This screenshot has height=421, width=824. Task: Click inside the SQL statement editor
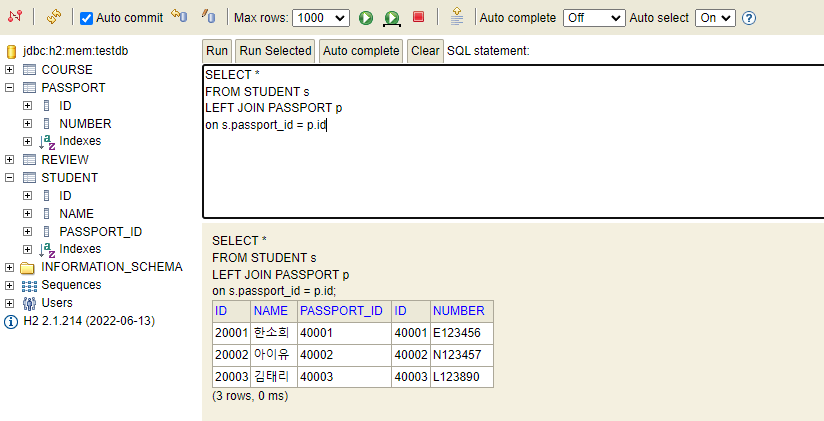pyautogui.click(x=513, y=141)
